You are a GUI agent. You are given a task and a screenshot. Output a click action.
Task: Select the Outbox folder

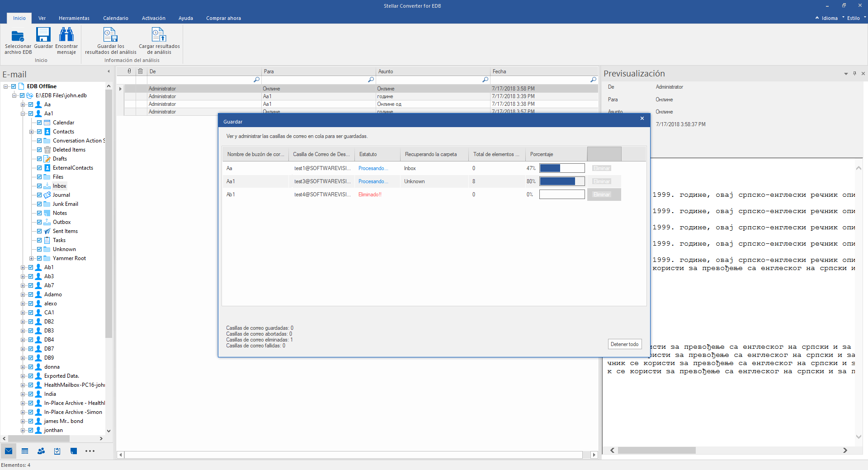click(61, 222)
